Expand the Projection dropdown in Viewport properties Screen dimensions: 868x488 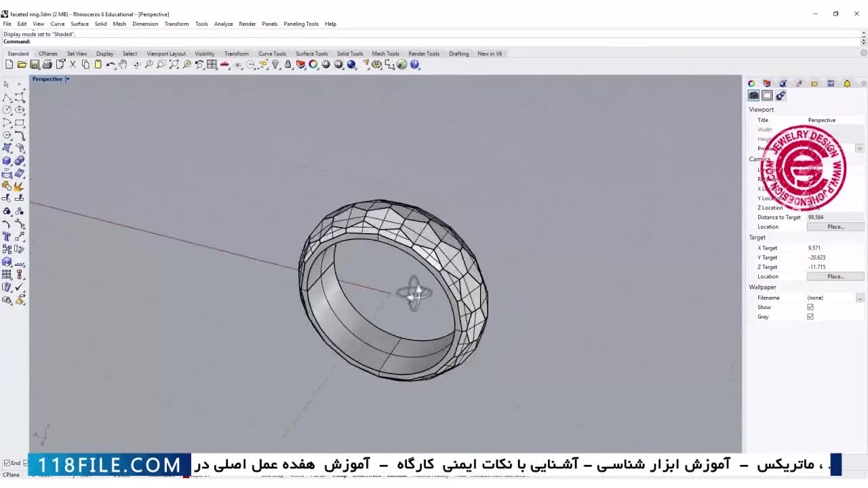[x=859, y=148]
